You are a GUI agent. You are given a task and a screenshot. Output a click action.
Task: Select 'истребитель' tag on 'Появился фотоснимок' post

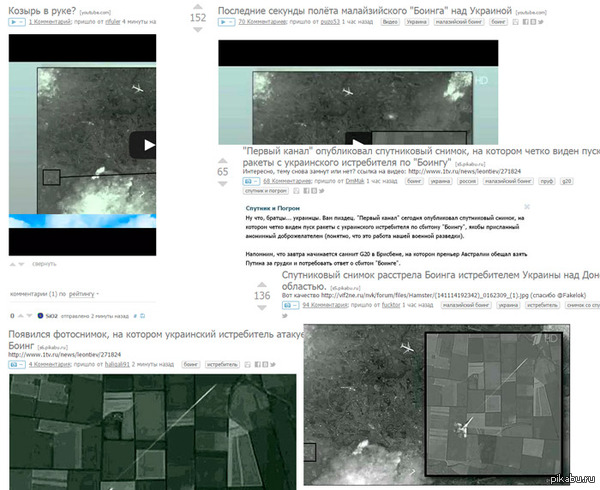coord(222,365)
